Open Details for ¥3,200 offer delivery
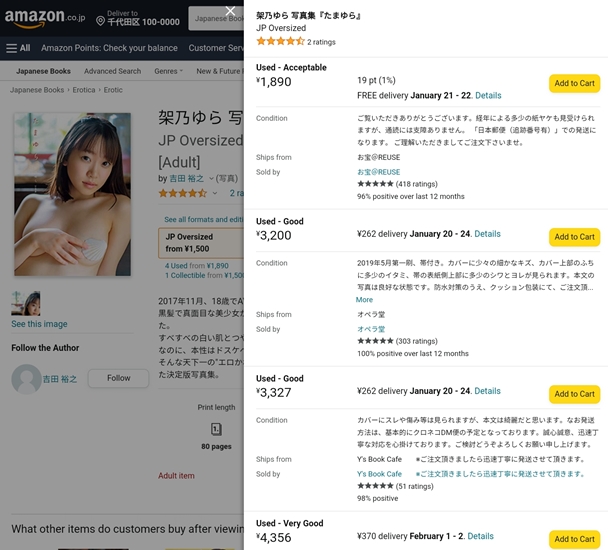The image size is (608, 550). (487, 234)
